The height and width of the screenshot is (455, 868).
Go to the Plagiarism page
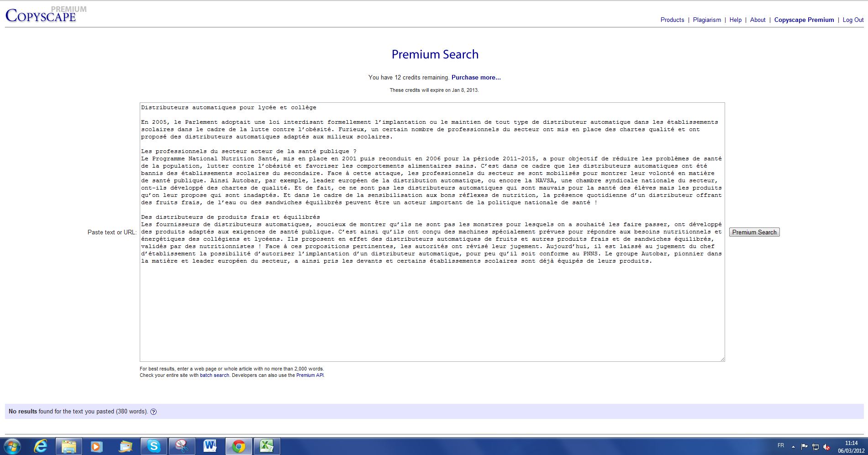[707, 20]
